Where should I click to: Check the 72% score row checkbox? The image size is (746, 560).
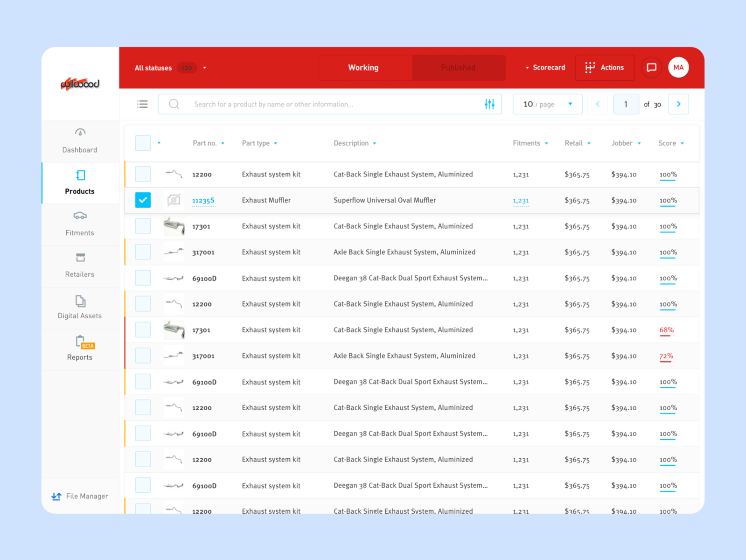(143, 356)
